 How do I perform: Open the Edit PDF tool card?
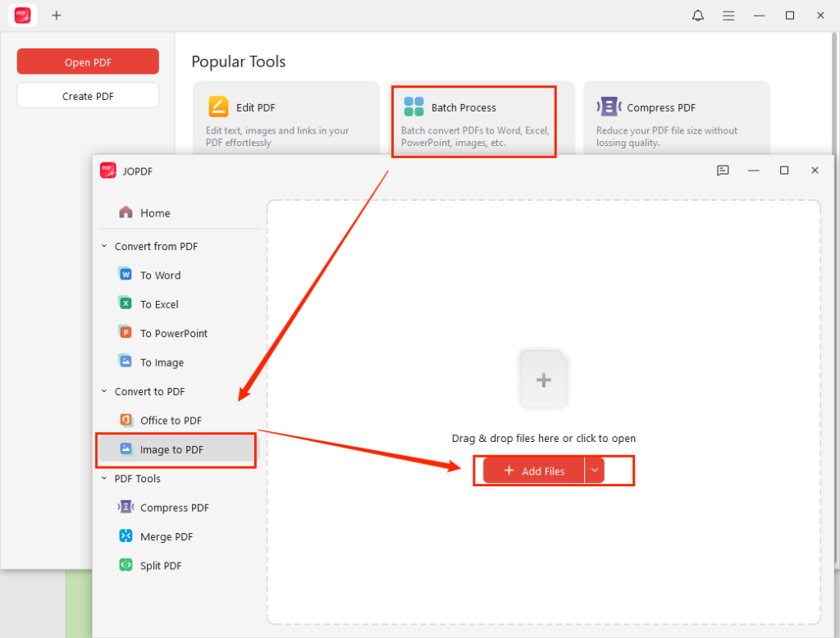click(286, 119)
